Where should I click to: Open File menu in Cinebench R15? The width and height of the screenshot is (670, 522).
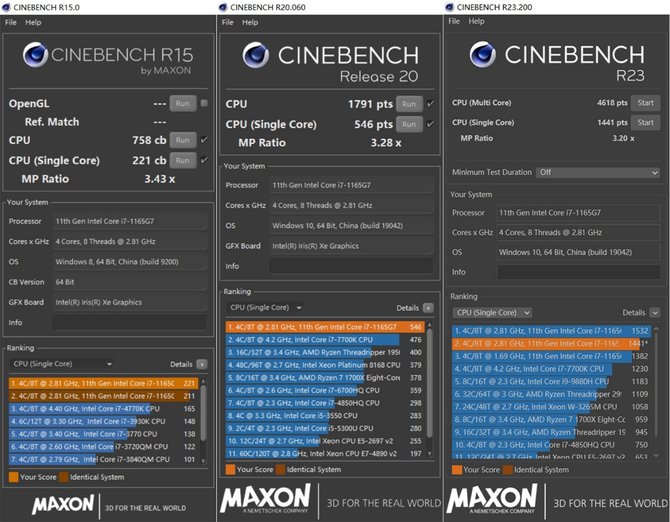tap(11, 22)
